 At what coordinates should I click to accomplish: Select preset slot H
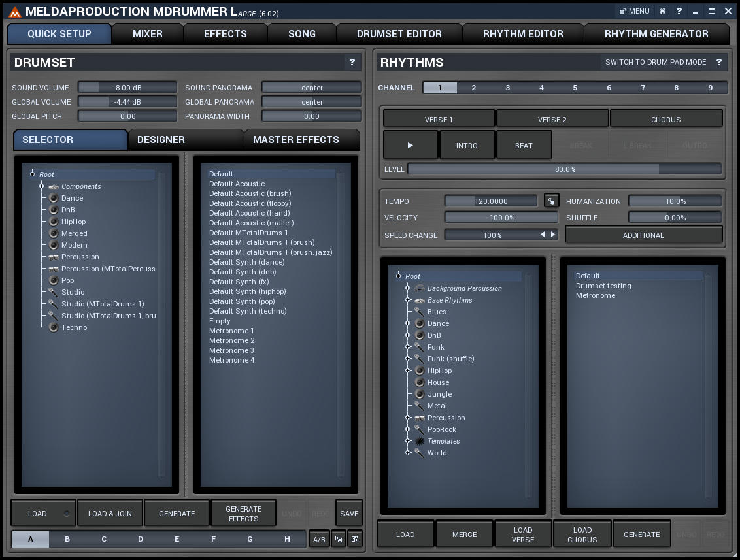[287, 539]
